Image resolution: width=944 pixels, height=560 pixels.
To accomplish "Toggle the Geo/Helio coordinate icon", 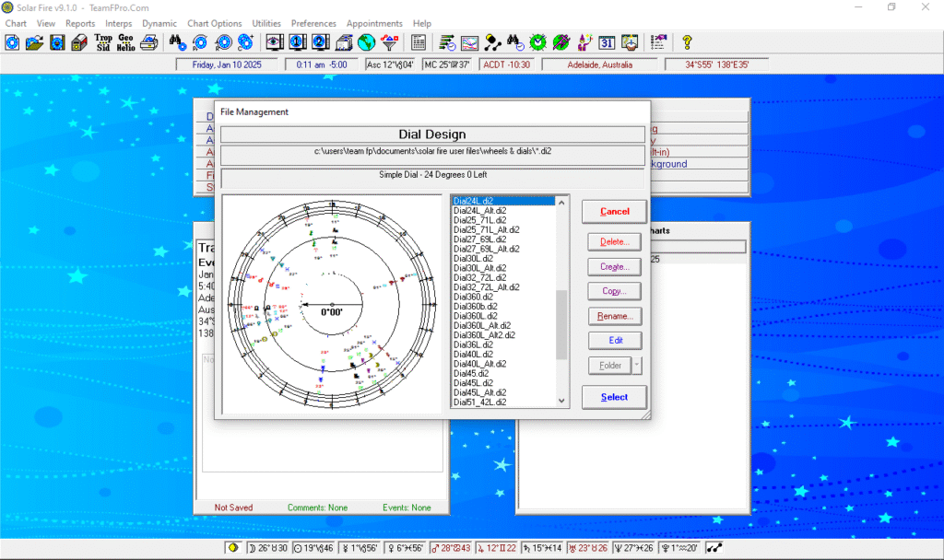I will 125,42.
